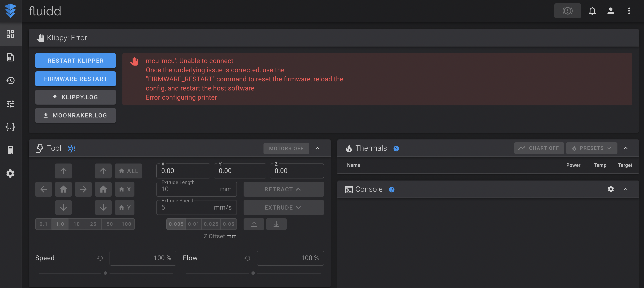The height and width of the screenshot is (288, 644).
Task: Select the 1.0 move distance
Action: pos(60,224)
